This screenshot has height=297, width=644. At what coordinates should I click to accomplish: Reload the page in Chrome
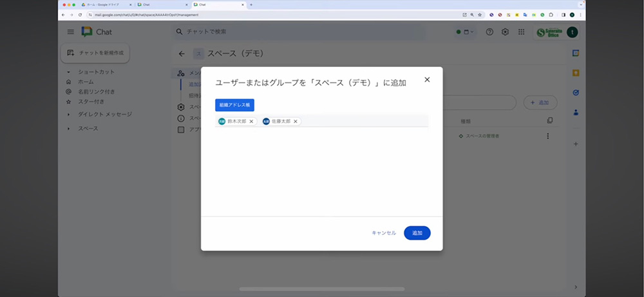(x=80, y=14)
